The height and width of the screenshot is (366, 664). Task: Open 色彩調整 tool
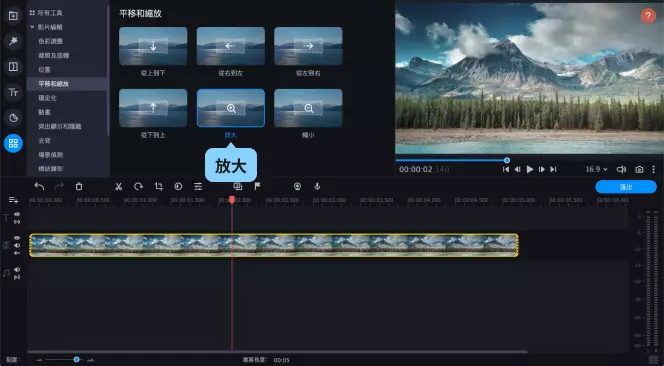[x=50, y=41]
